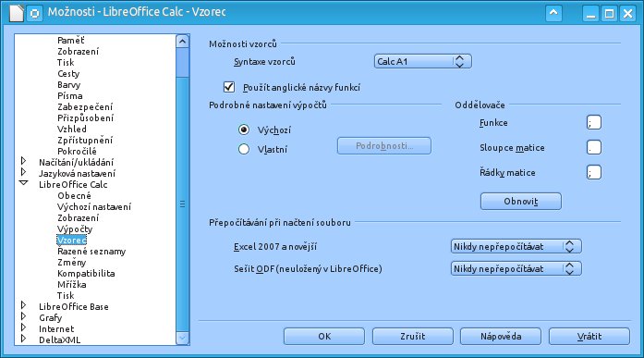Open the 'Excel 2007 a novější' recalculation dropdown
This screenshot has width=644, height=358.
pos(516,247)
